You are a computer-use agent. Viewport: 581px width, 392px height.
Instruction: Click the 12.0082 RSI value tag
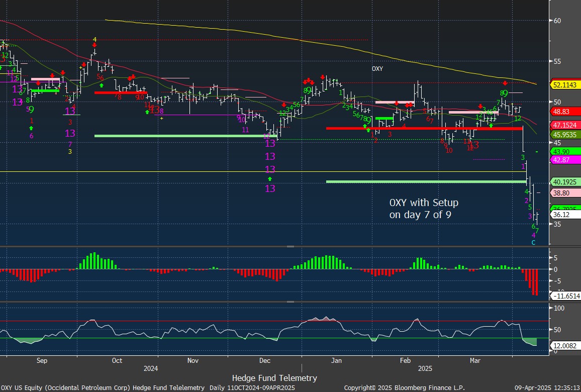click(565, 346)
